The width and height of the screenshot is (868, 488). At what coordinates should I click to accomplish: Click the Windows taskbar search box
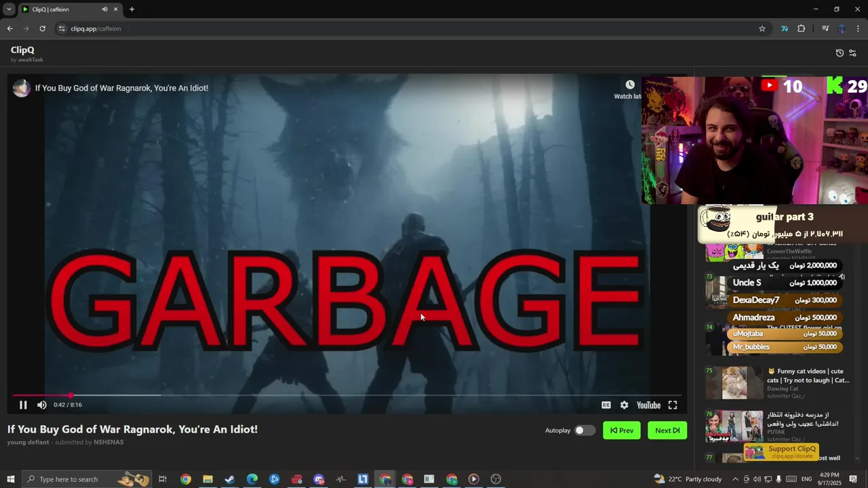pyautogui.click(x=87, y=479)
